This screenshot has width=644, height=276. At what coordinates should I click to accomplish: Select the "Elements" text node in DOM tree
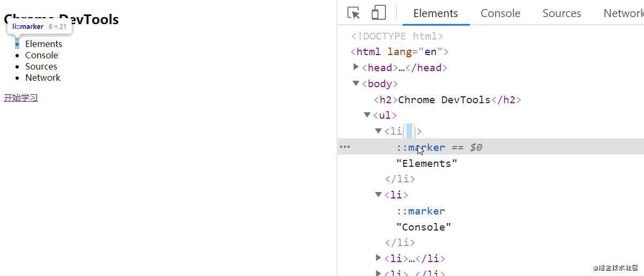[427, 163]
